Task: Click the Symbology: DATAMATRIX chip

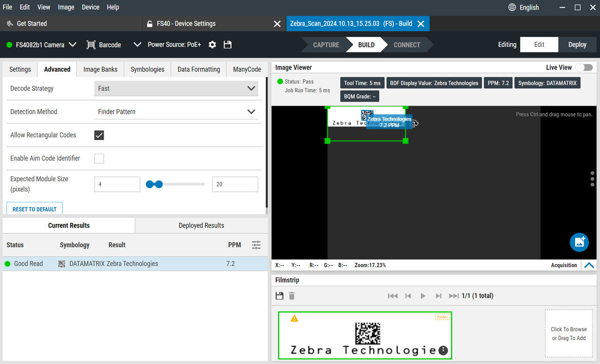Action: (x=547, y=83)
